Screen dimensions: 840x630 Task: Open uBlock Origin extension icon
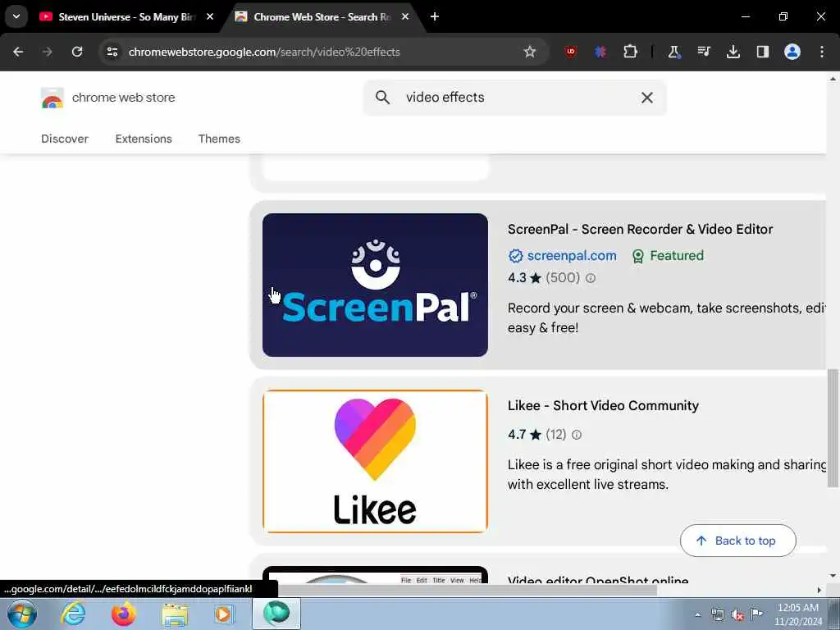coord(571,52)
